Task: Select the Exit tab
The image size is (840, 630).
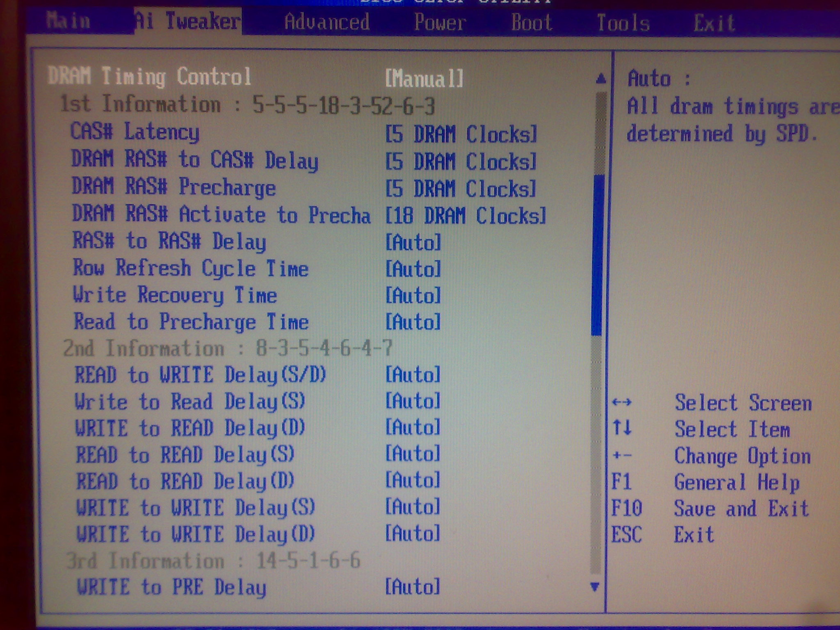Action: (714, 23)
